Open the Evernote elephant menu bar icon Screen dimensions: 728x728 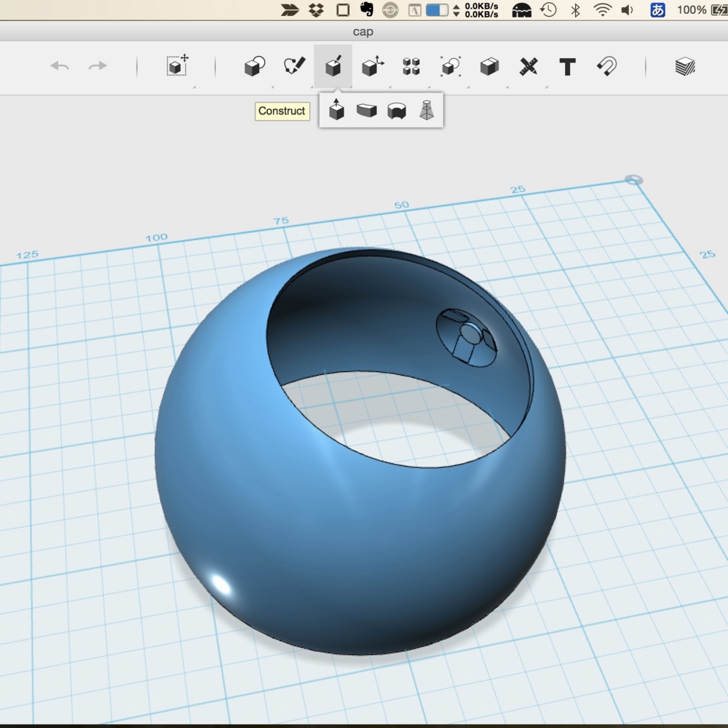(367, 9)
